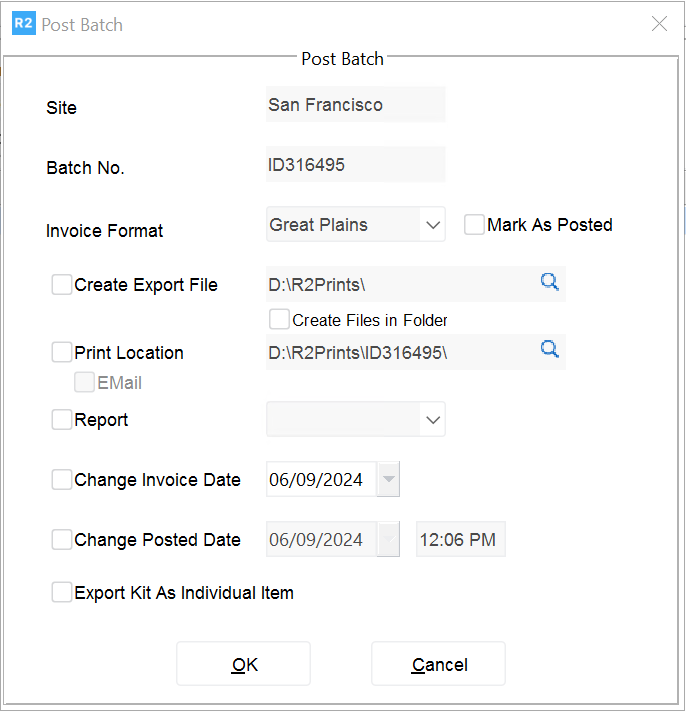This screenshot has width=686, height=712.
Task: Check Export Kit As Individual Item
Action: click(62, 593)
